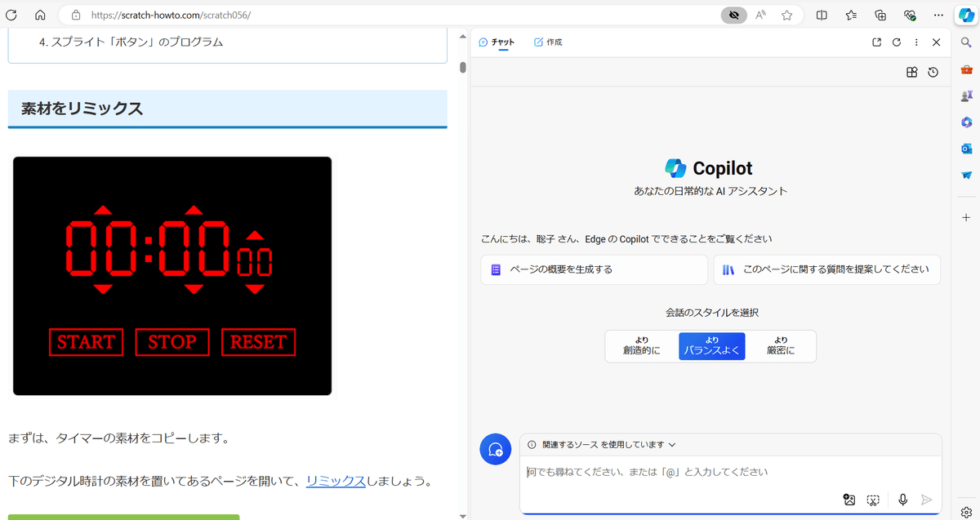Select よりバランスよく conversation style

point(711,346)
